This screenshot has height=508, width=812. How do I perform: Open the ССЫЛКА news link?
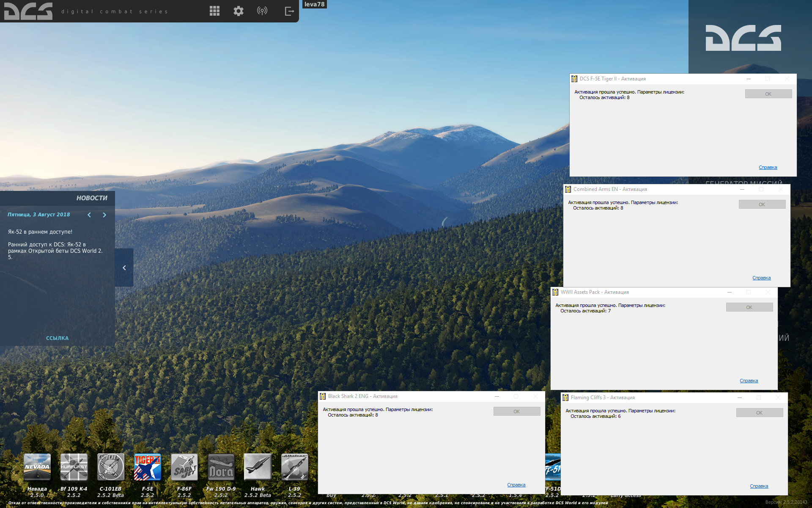point(57,338)
